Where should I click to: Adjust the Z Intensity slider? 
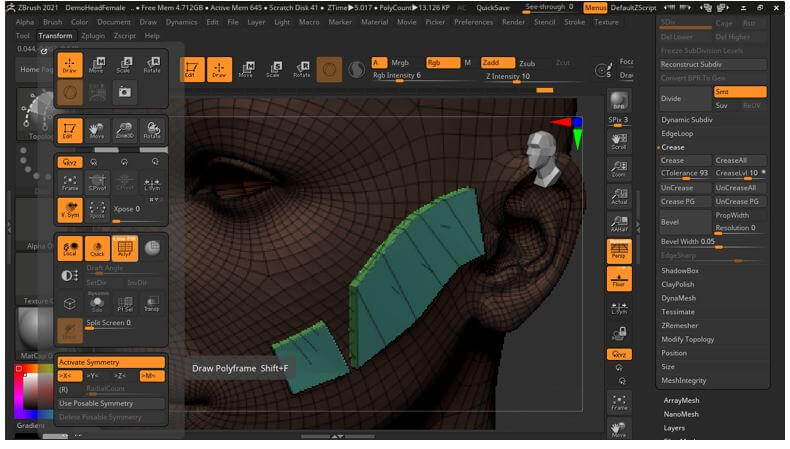pos(533,77)
